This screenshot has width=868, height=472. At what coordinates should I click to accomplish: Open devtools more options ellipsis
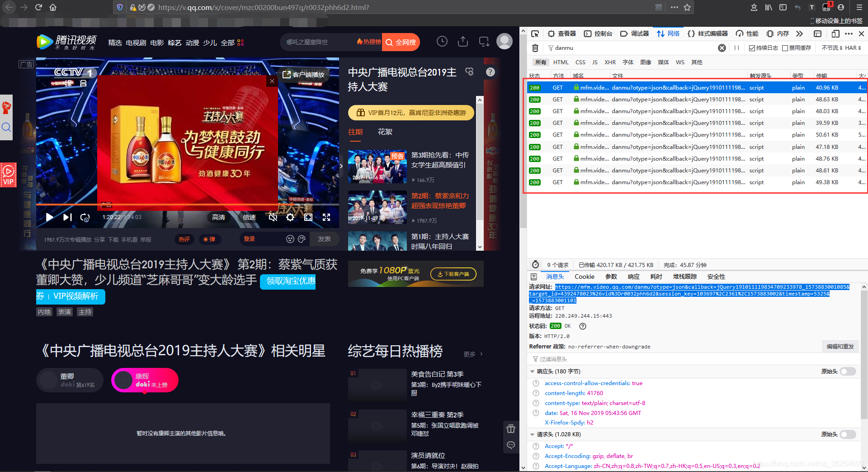(x=849, y=33)
